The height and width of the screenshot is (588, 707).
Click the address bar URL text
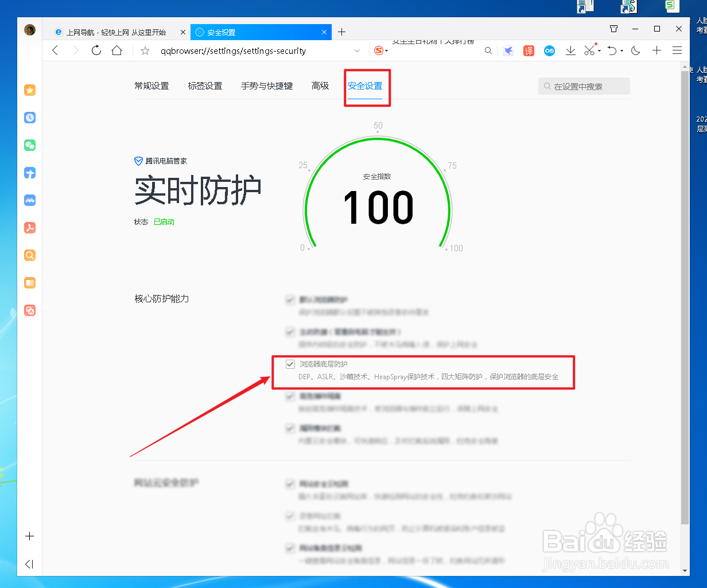pyautogui.click(x=233, y=50)
